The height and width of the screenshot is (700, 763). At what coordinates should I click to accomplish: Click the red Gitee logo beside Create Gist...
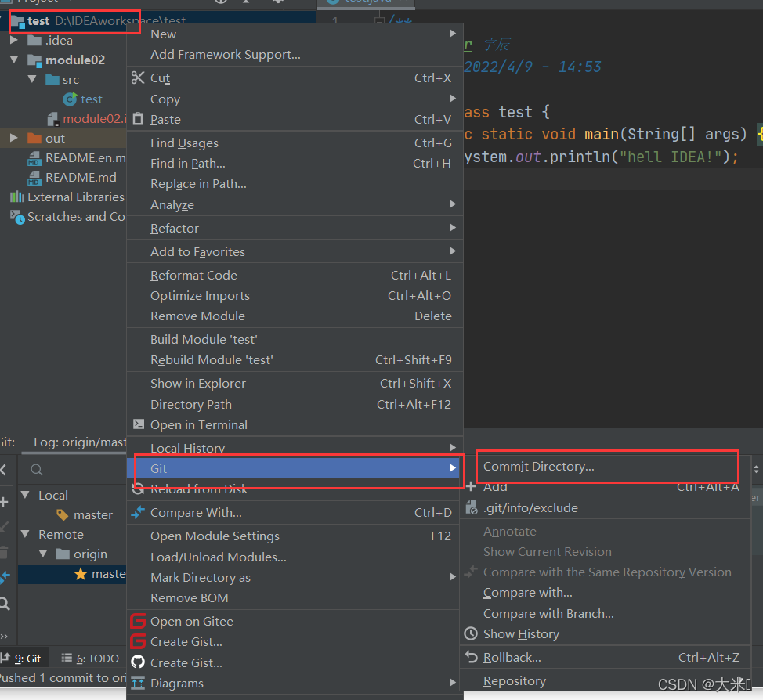138,641
